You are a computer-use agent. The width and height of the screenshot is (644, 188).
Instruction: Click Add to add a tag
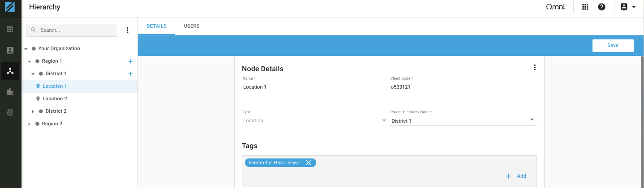pyautogui.click(x=516, y=176)
